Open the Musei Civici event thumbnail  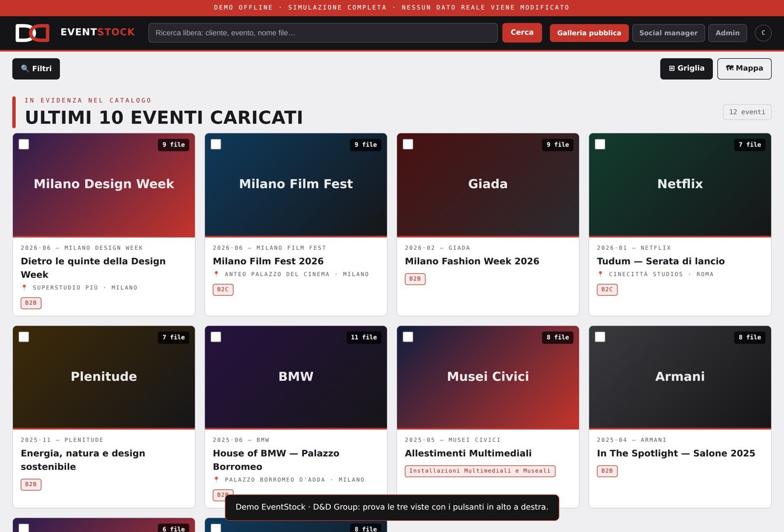point(488,377)
